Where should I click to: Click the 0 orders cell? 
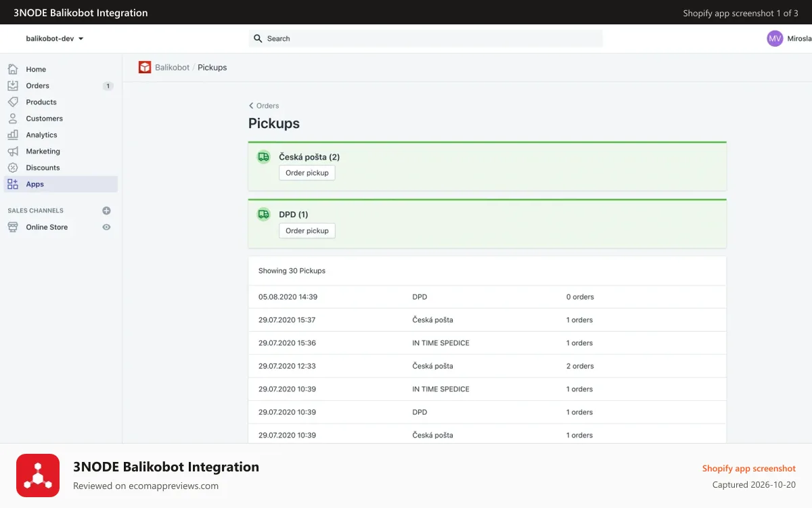point(580,297)
